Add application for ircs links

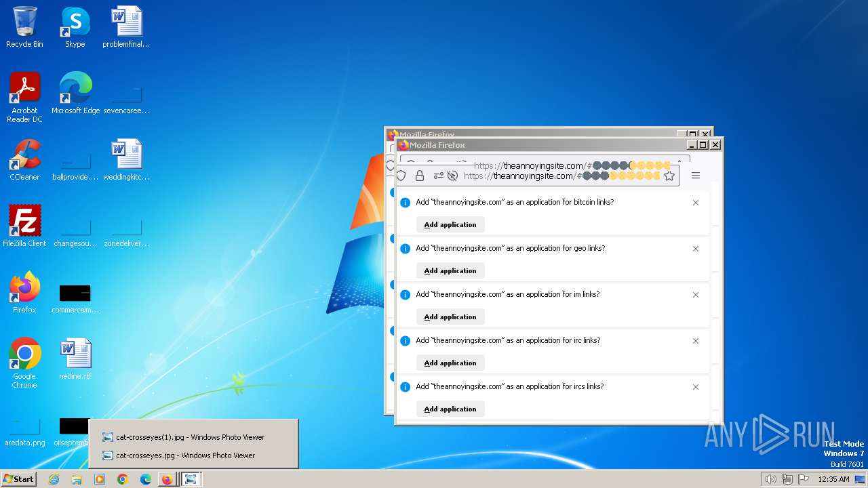[x=450, y=409]
